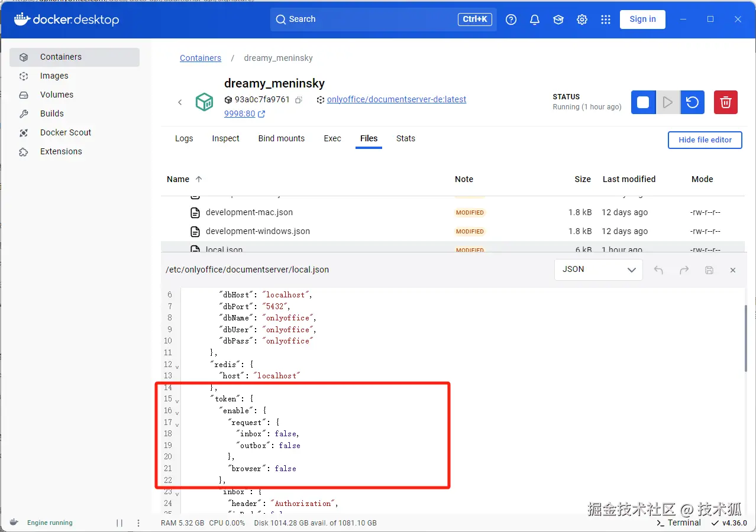Click the Containers breadcrumb link
This screenshot has width=756, height=532.
pyautogui.click(x=201, y=58)
